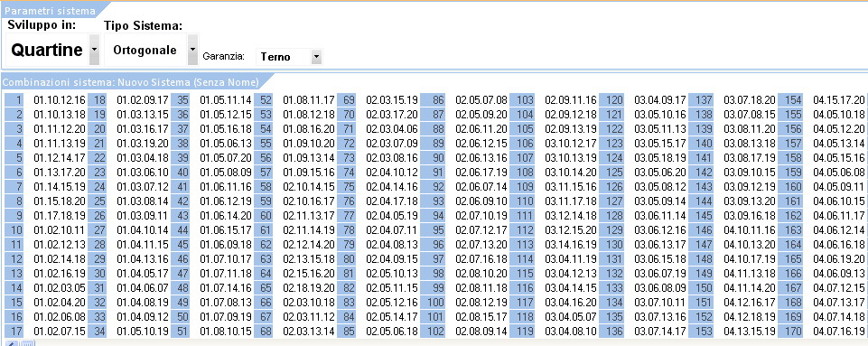The width and height of the screenshot is (868, 346).
Task: Click combination 01.06.14.20
Action: pos(226,215)
